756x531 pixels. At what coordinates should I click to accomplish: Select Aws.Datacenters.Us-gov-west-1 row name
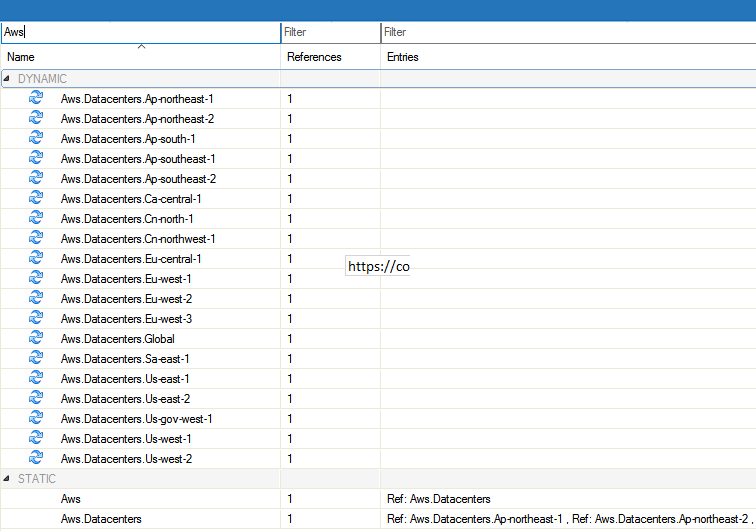click(x=136, y=419)
